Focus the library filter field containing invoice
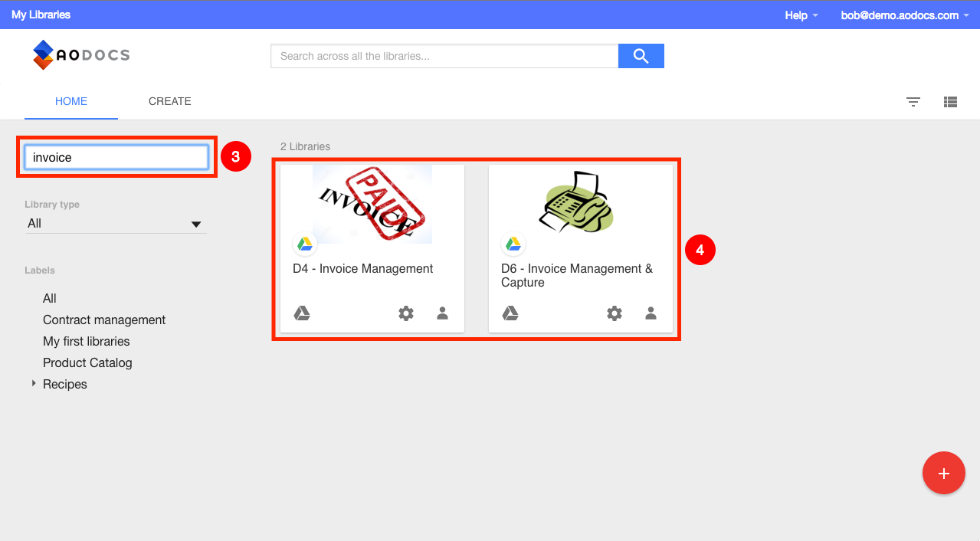The width and height of the screenshot is (980, 541). pyautogui.click(x=116, y=157)
